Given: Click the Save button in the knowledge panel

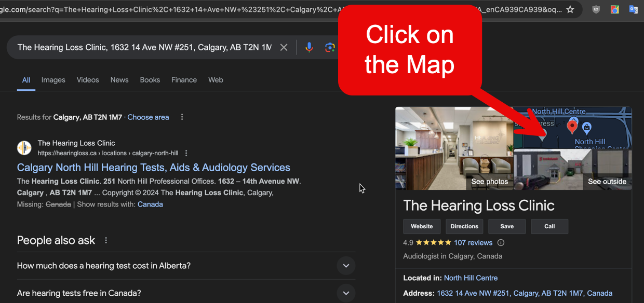Looking at the screenshot, I should coord(507,226).
